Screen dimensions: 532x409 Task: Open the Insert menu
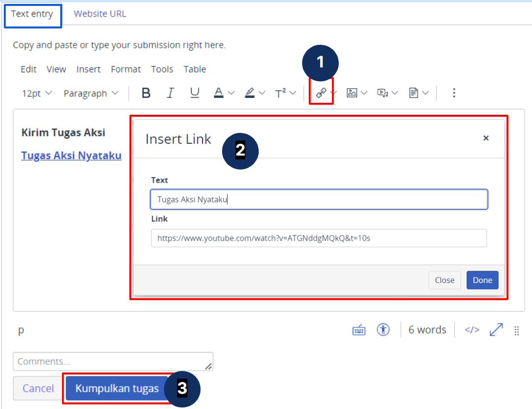[x=89, y=69]
